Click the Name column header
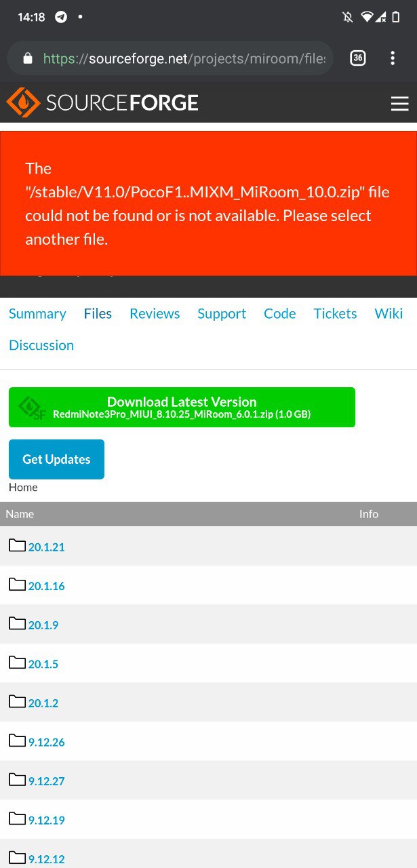 tap(20, 514)
